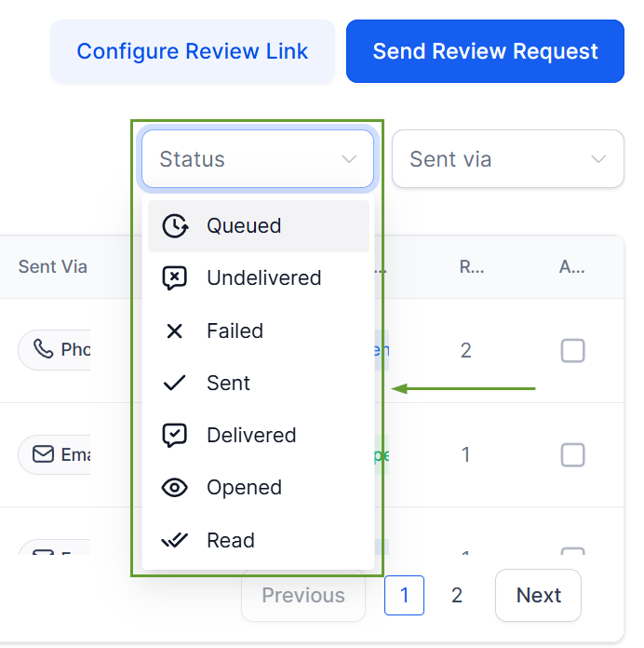This screenshot has height=648, width=644.
Task: Tick the checkbox in the first table row
Action: pos(572,351)
